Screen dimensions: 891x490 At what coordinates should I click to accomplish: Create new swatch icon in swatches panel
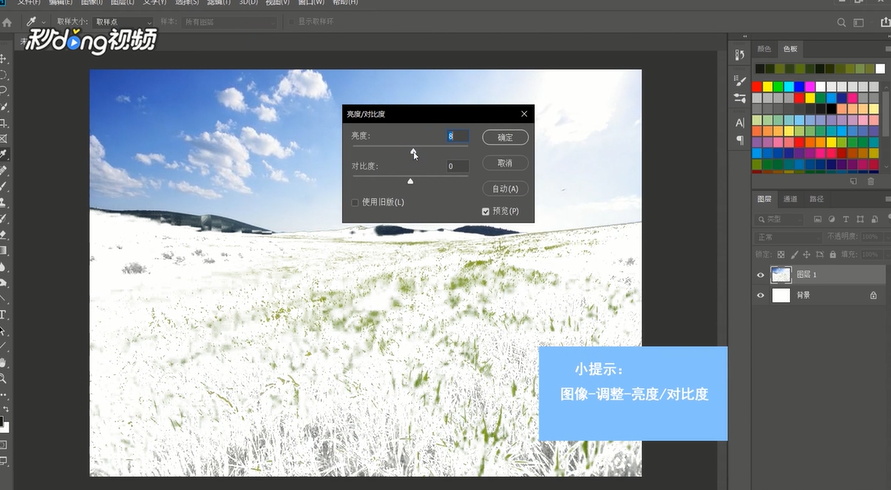pyautogui.click(x=853, y=181)
